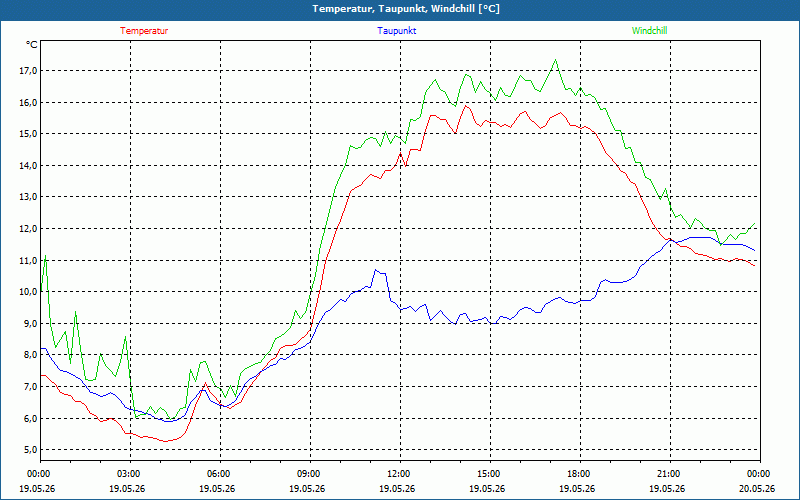Click the '5,0' y-axis value
The height and width of the screenshot is (500, 800).
(31, 449)
